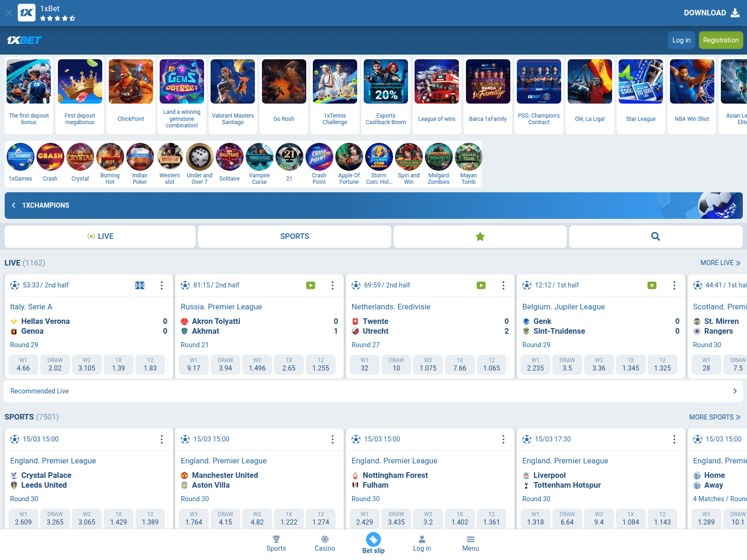Expand the Recommended Live row
Image resolution: width=747 pixels, height=560 pixels.
coord(734,391)
